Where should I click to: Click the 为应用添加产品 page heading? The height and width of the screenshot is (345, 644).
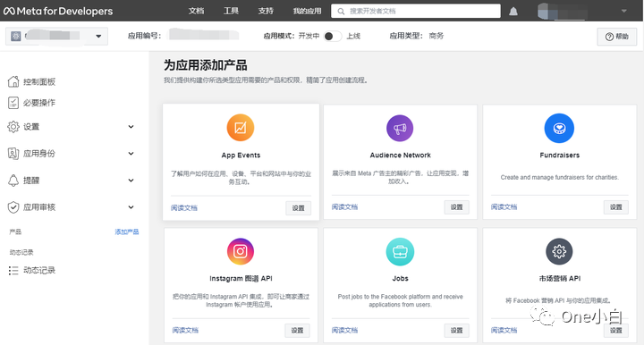pos(206,65)
